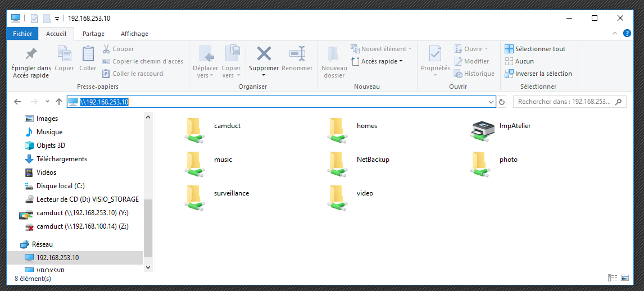Click Sélectionner tout in ribbon
This screenshot has width=644, height=291.
[535, 49]
